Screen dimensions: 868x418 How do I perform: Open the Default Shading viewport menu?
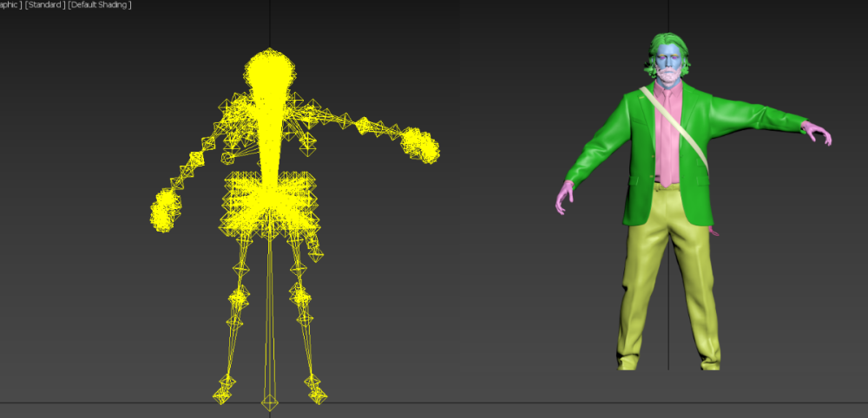coord(101,5)
